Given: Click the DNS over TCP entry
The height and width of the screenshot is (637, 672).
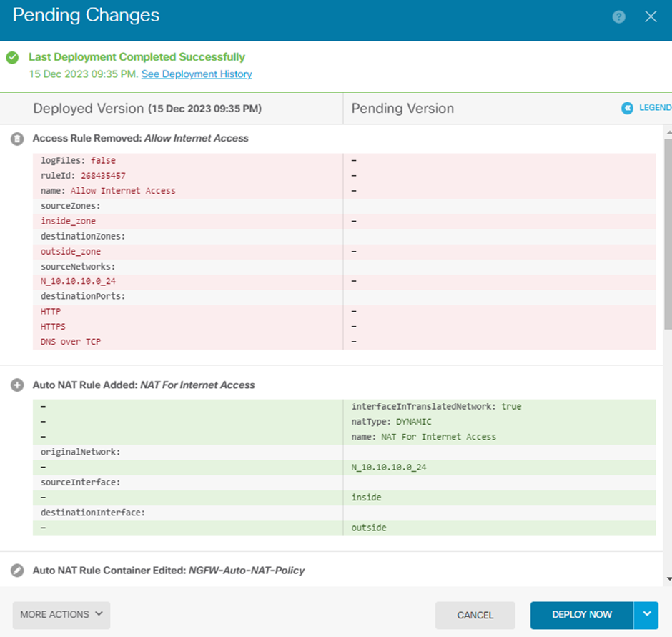Looking at the screenshot, I should pyautogui.click(x=71, y=342).
